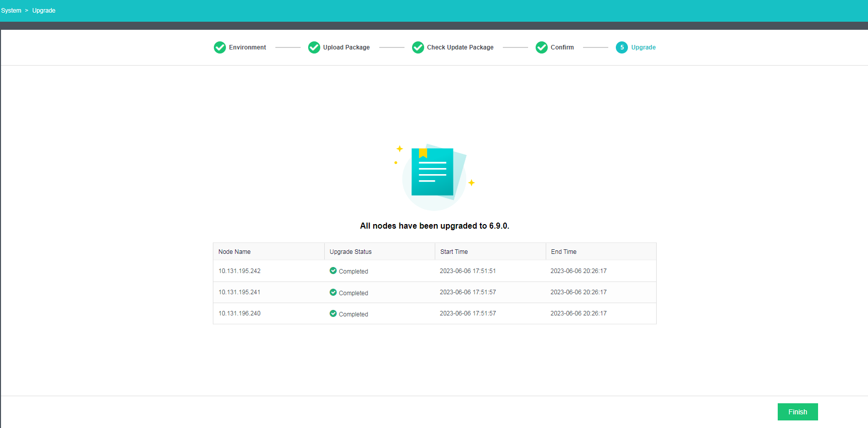
Task: Select node name 10.131.195.242 cell
Action: click(x=240, y=271)
